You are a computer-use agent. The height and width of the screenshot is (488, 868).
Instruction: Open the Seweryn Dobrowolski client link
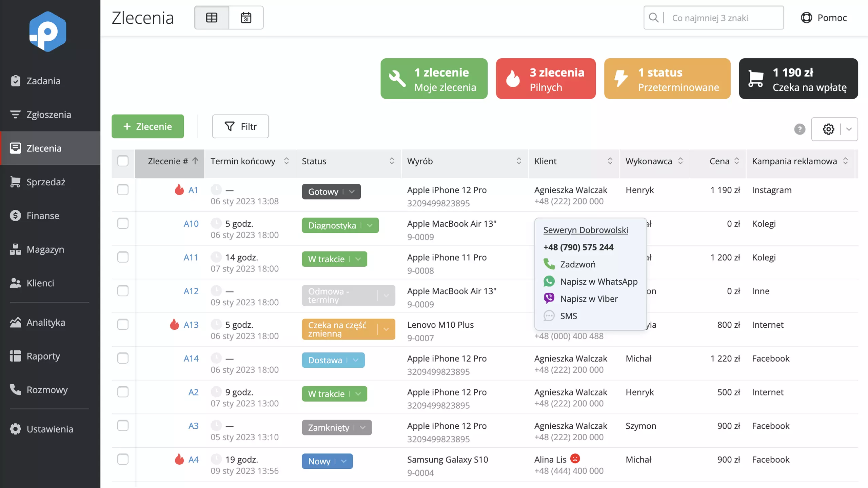pyautogui.click(x=586, y=230)
